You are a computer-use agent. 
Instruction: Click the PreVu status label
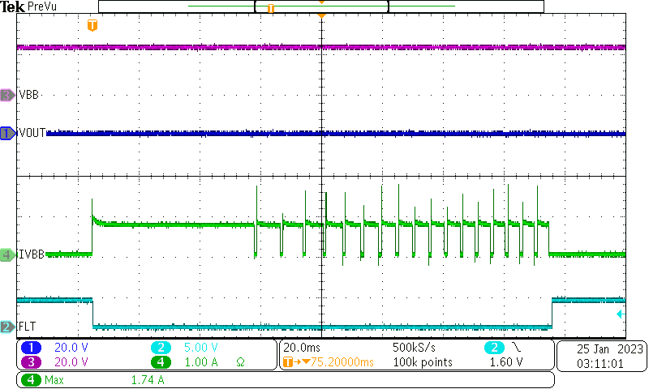coord(42,7)
